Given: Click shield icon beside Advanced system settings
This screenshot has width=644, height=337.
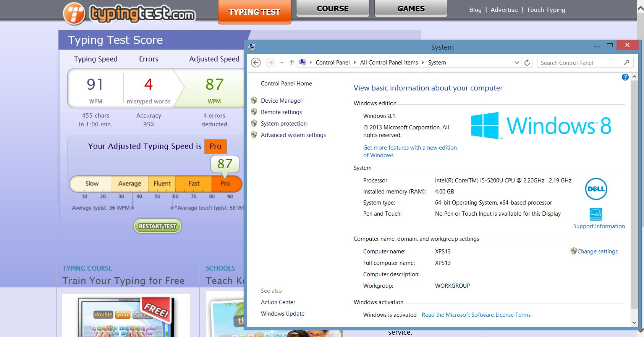Looking at the screenshot, I should (254, 135).
